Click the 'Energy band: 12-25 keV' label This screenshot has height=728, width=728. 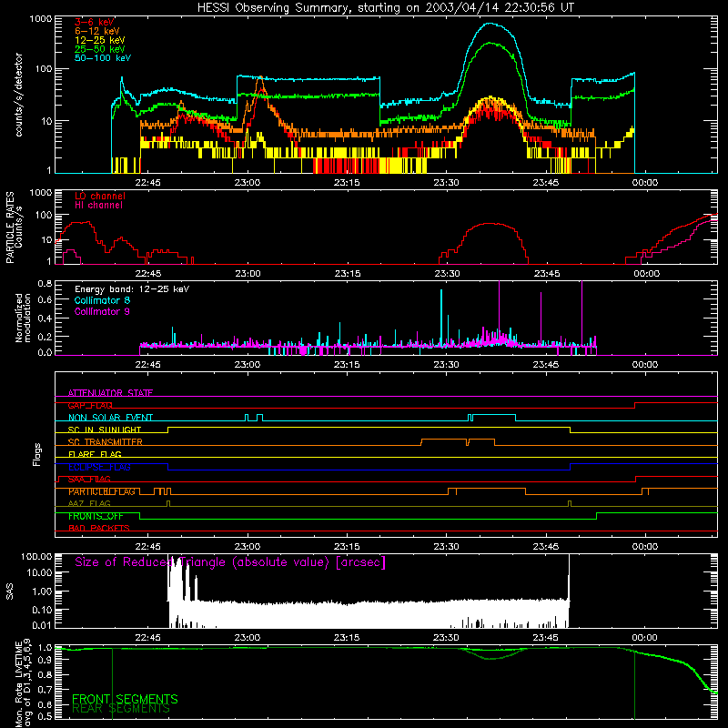(132, 289)
